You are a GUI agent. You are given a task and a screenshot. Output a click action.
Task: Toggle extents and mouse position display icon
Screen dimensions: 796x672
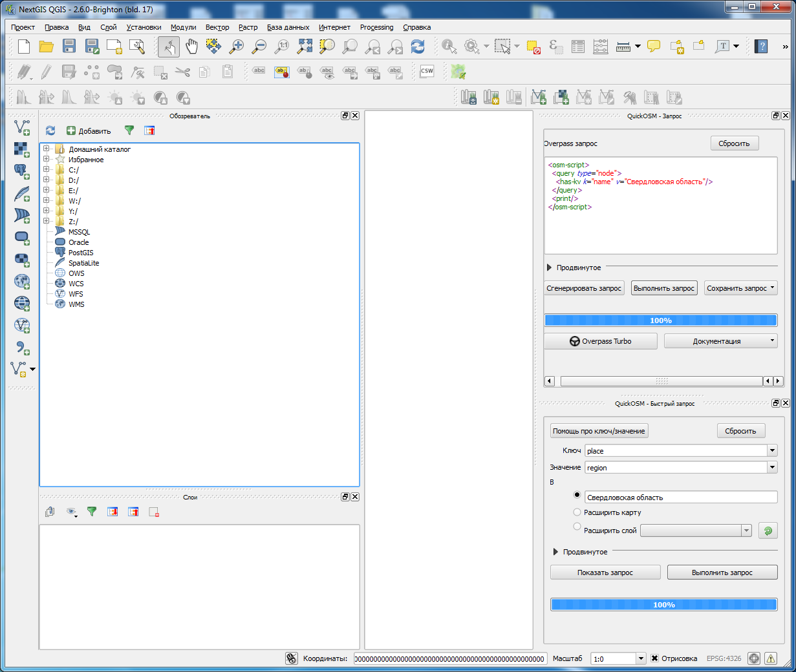pyautogui.click(x=292, y=658)
